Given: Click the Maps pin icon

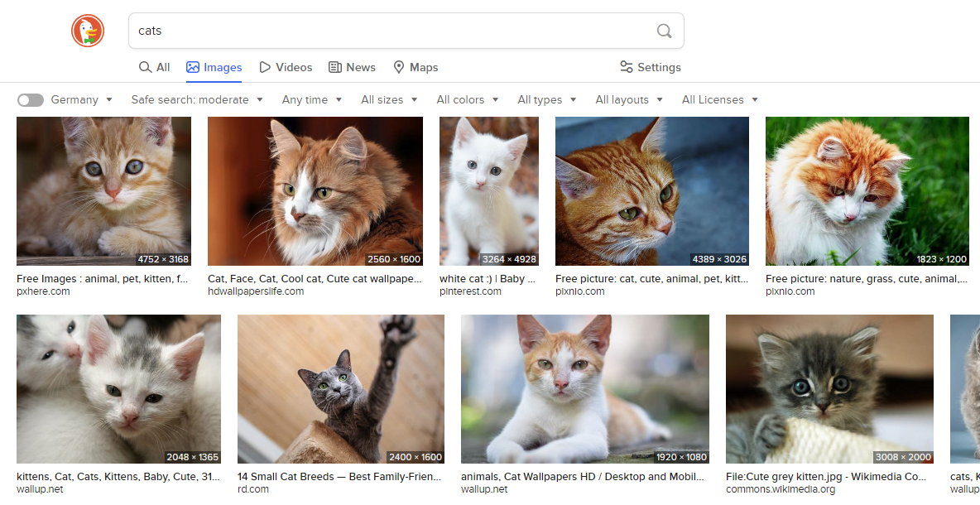Looking at the screenshot, I should [398, 67].
